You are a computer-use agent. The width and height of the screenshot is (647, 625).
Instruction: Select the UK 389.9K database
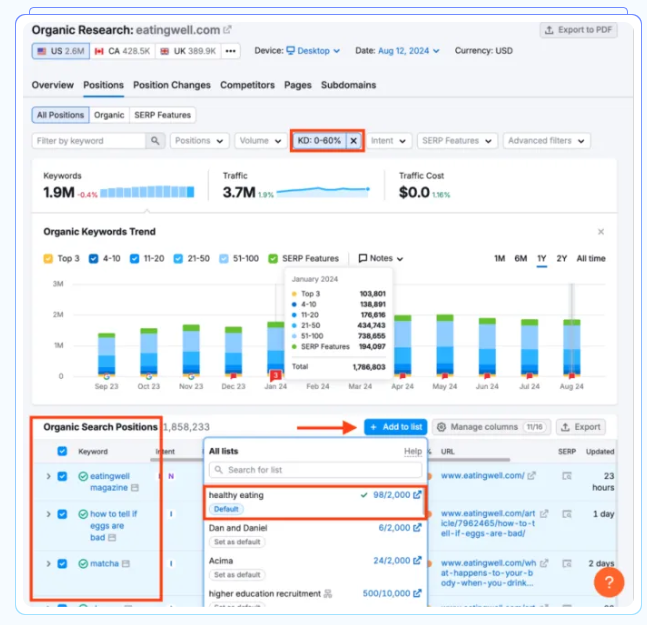(x=188, y=51)
